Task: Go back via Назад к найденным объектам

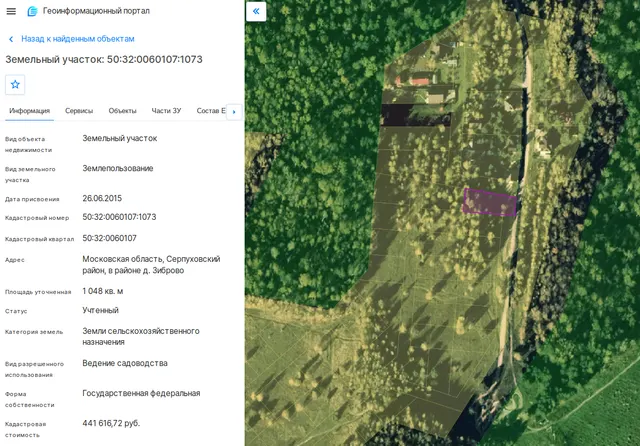Action: pyautogui.click(x=78, y=39)
